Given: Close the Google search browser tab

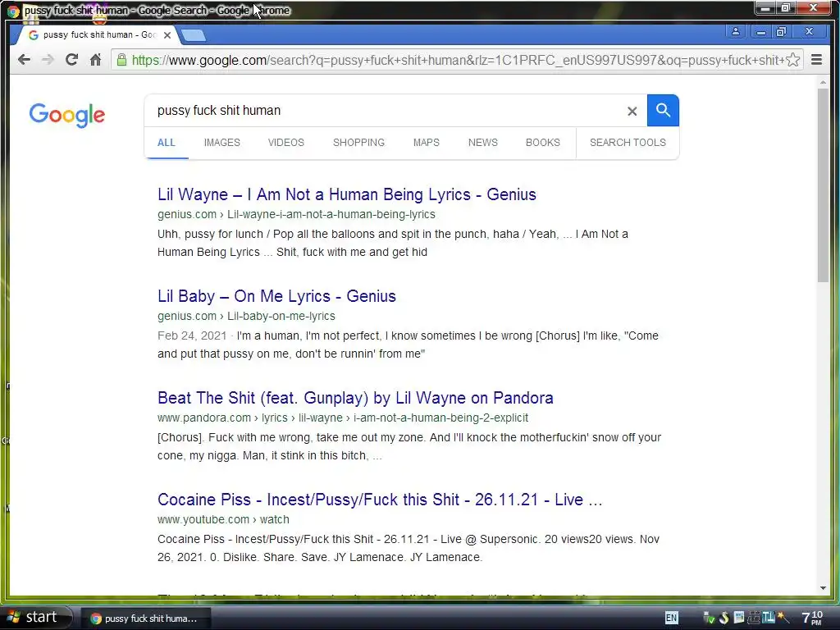Looking at the screenshot, I should coord(167,34).
